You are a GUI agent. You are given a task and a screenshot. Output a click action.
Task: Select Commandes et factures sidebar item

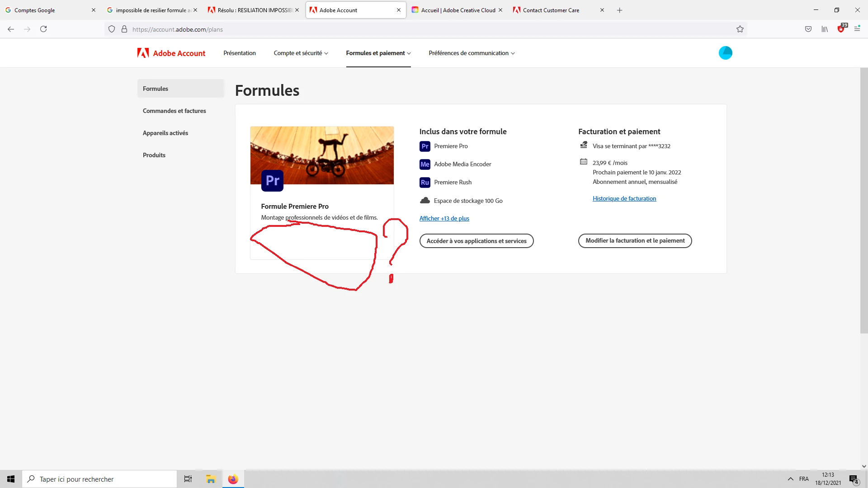[x=174, y=111]
